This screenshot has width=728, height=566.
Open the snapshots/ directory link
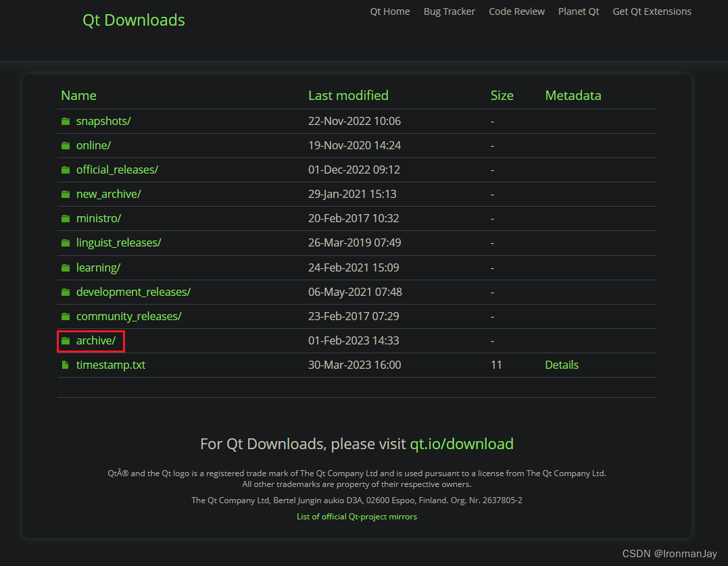103,121
